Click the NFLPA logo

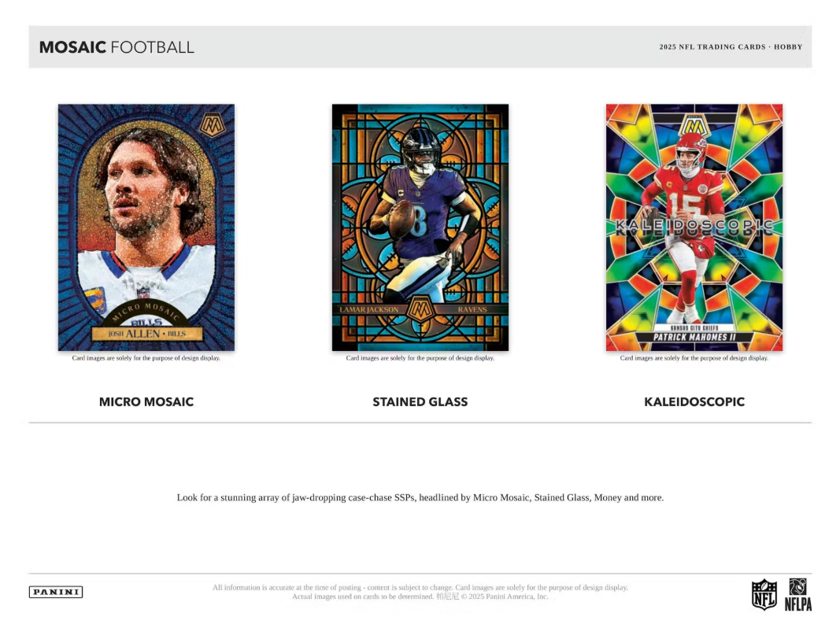pyautogui.click(x=798, y=594)
